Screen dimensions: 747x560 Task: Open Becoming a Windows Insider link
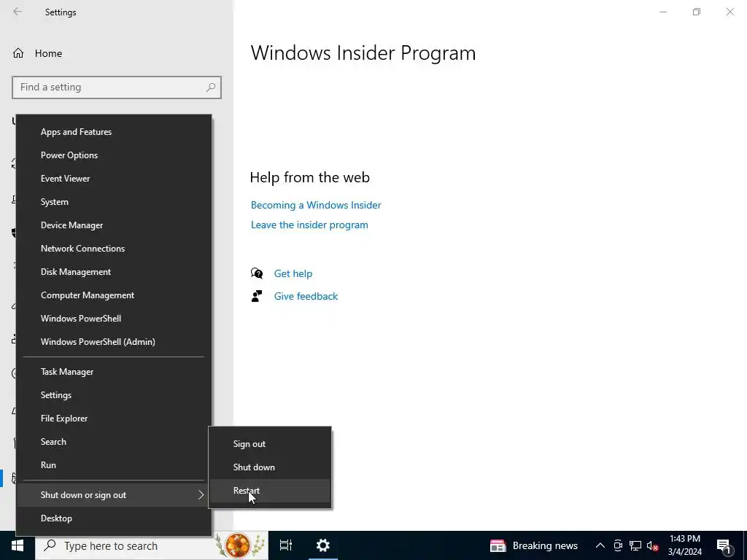pos(316,205)
